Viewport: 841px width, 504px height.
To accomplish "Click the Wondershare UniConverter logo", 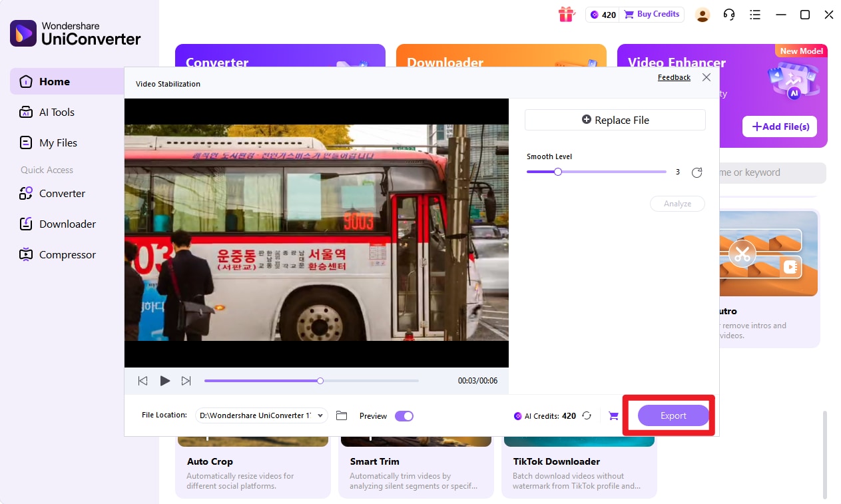I will pos(75,33).
